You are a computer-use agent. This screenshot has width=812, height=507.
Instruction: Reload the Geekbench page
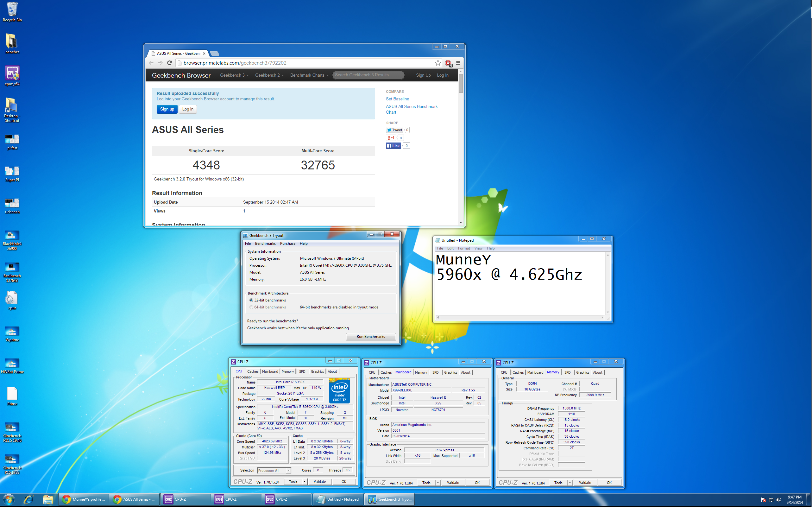pos(170,63)
